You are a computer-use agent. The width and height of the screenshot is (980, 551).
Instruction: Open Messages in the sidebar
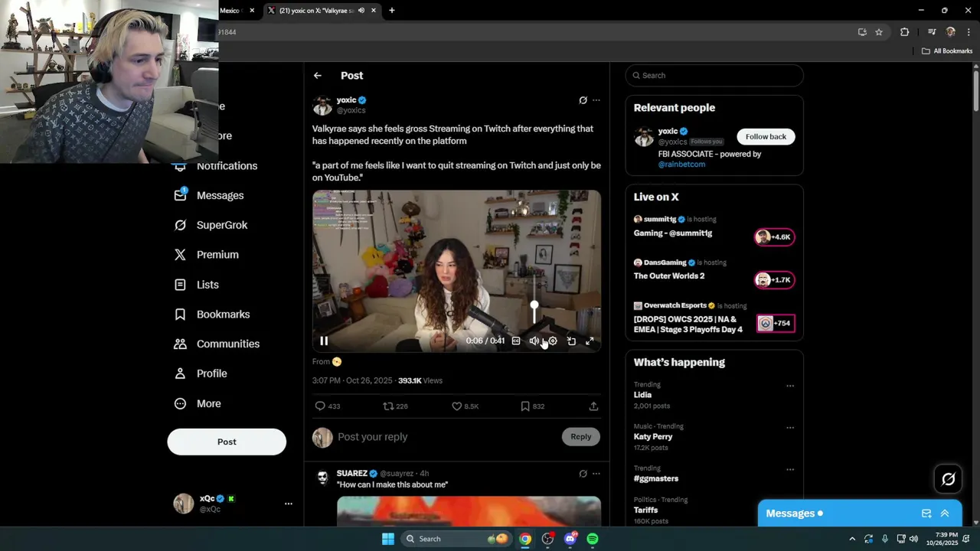click(x=209, y=196)
